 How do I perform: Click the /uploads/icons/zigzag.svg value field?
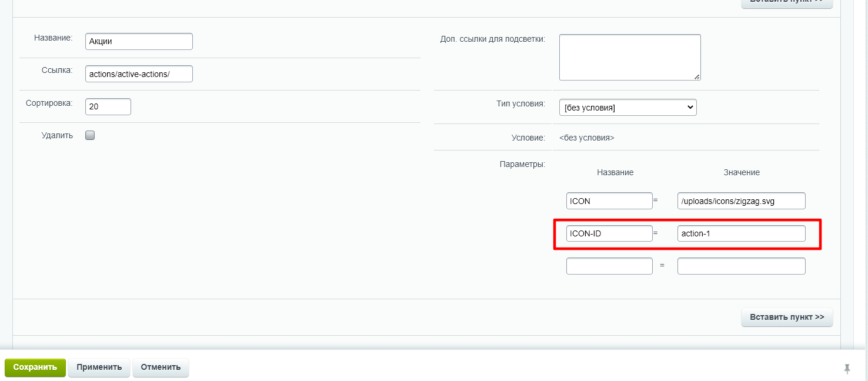click(741, 201)
